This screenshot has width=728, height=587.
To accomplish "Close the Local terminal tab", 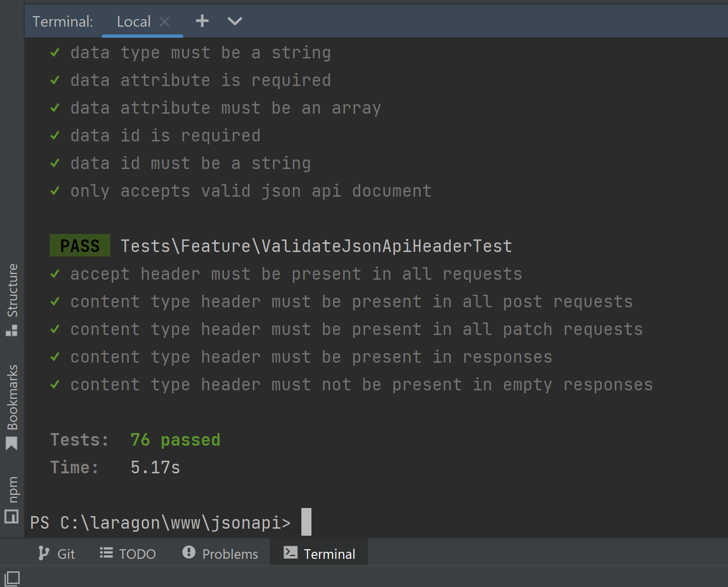I will pos(165,22).
